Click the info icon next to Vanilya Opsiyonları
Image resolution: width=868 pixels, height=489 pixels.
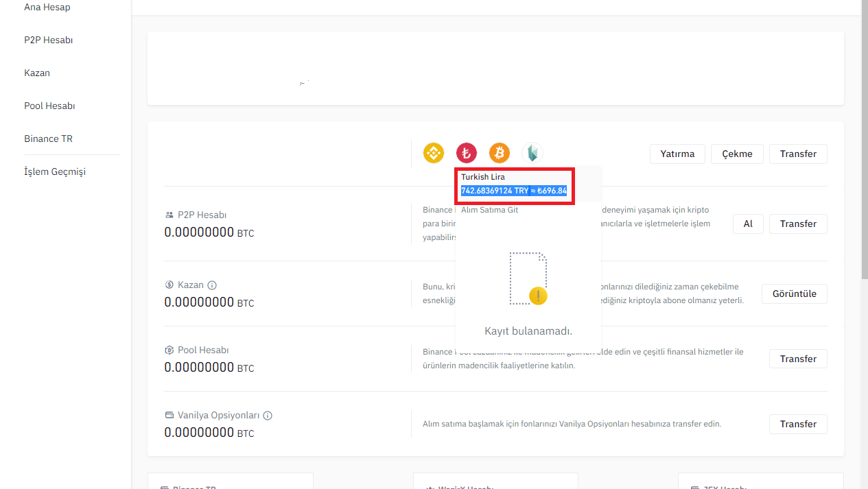click(268, 416)
